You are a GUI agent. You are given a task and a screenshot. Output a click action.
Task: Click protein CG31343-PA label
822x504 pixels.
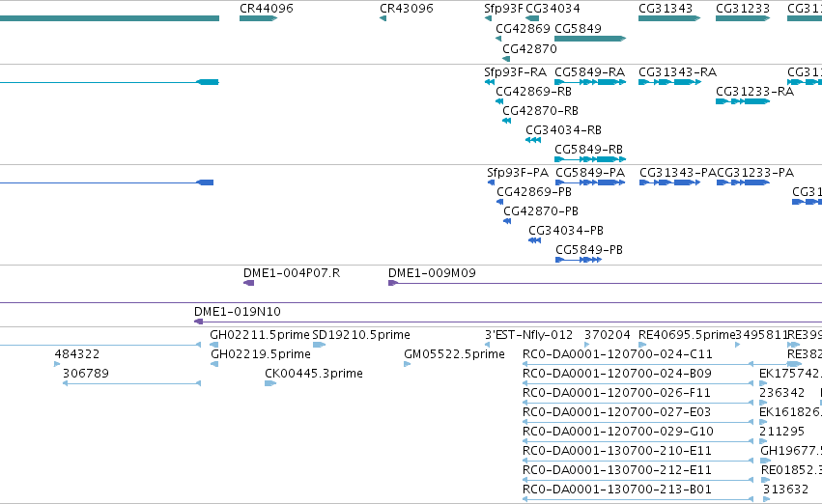click(x=678, y=173)
